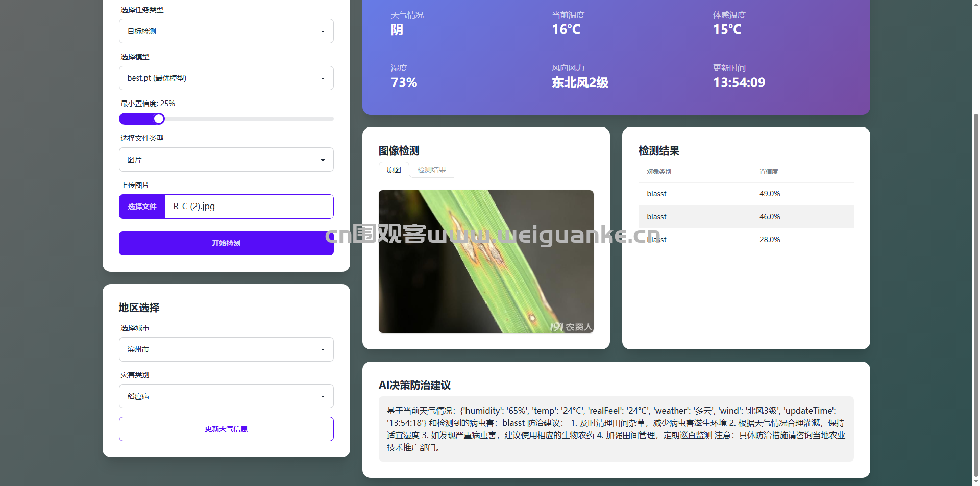Image resolution: width=980 pixels, height=486 pixels.
Task: Switch to the 原图 original image tab
Action: 394,170
